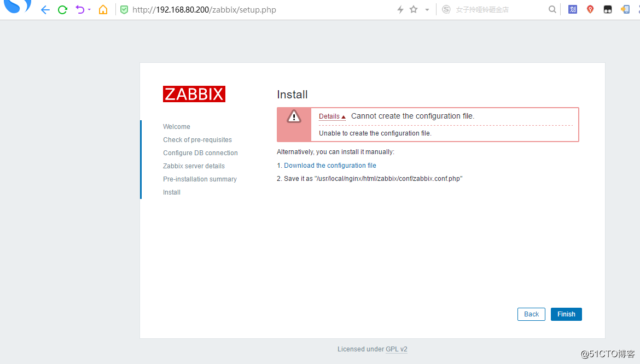Screen dimensions: 640x364
Task: Select the address bar URL field
Action: [204, 10]
